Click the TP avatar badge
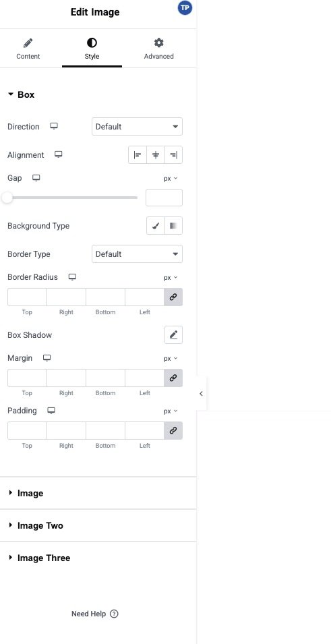331x644 pixels. pos(185,8)
